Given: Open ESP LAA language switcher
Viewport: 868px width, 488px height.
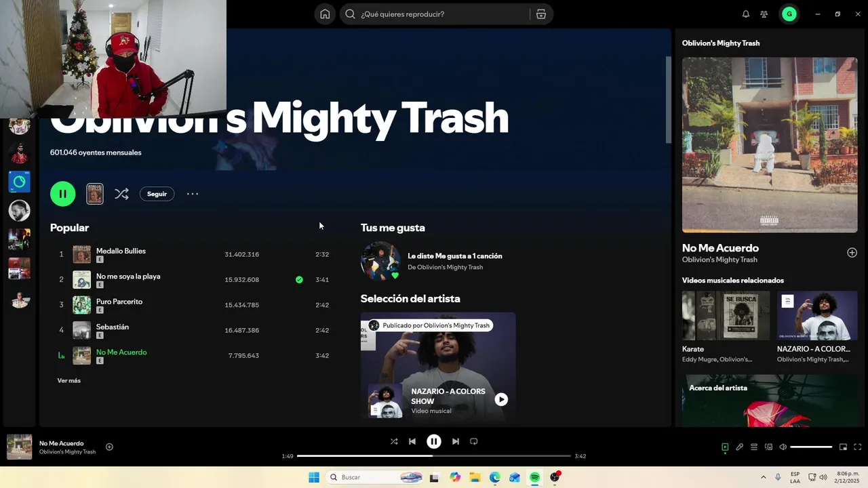Looking at the screenshot, I should (x=795, y=477).
